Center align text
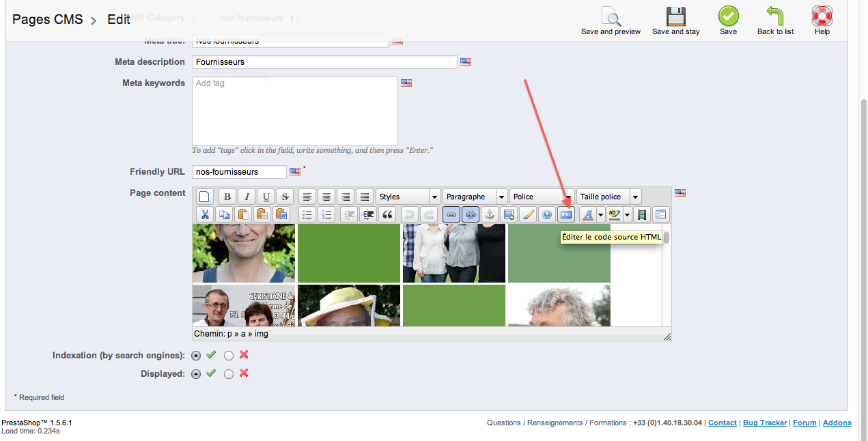The width and height of the screenshot is (868, 441). click(326, 197)
